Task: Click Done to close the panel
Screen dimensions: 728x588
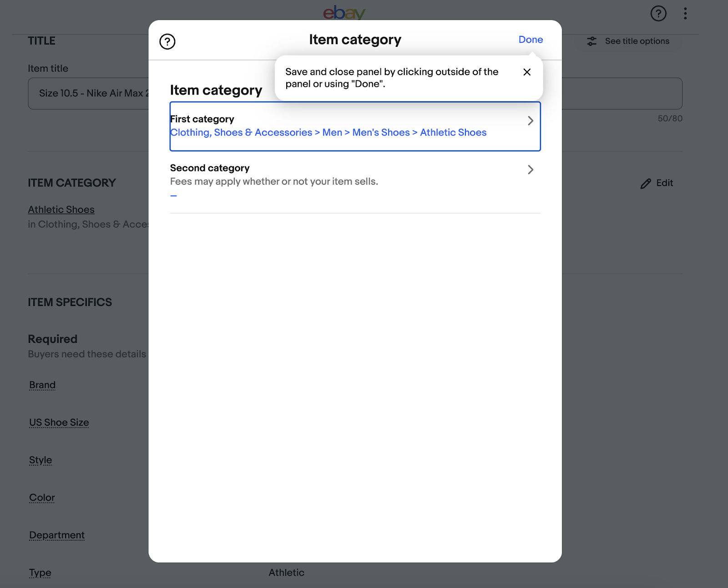Action: (x=530, y=40)
